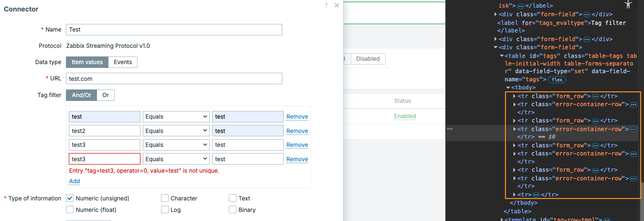Screen dimensions: 644x221
Task: Click Add link to add a tag
Action: [75, 181]
